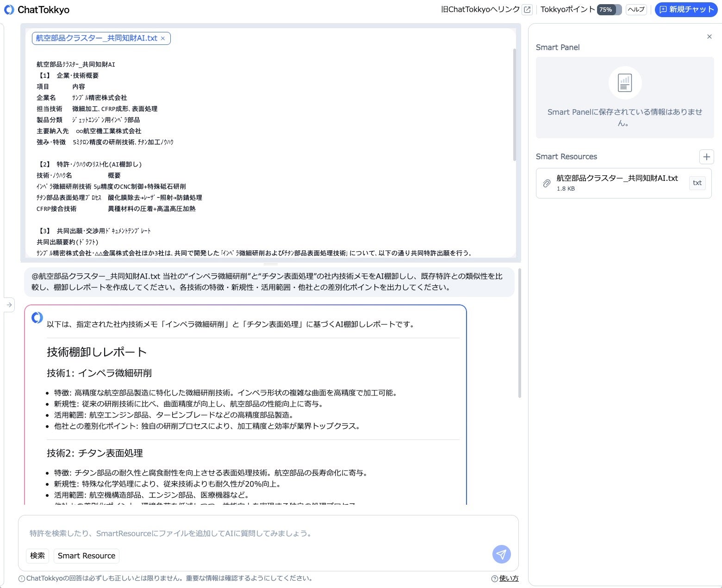This screenshot has width=722, height=588.
Task: Click the 新規性: 特殊な化学処理 bullet
Action: (168, 484)
